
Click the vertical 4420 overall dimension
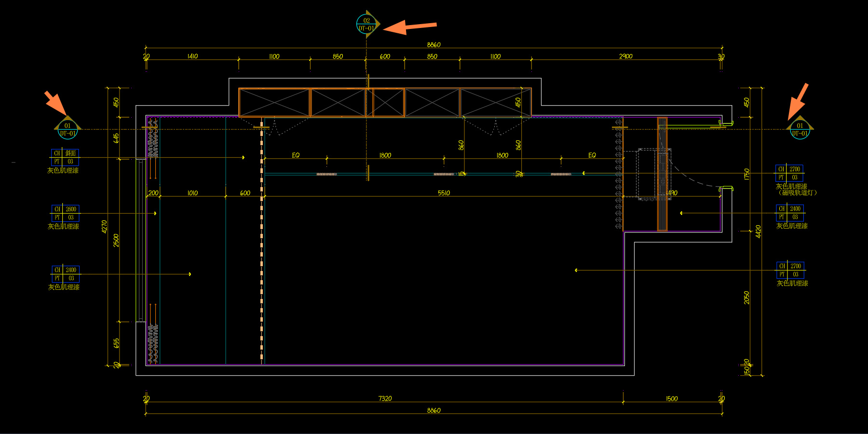point(758,231)
